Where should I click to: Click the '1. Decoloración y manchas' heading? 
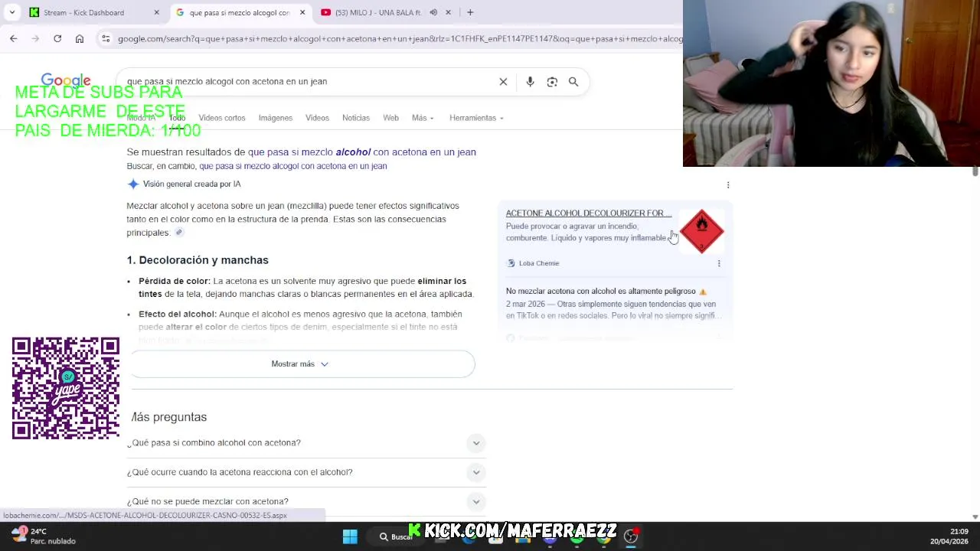(198, 260)
